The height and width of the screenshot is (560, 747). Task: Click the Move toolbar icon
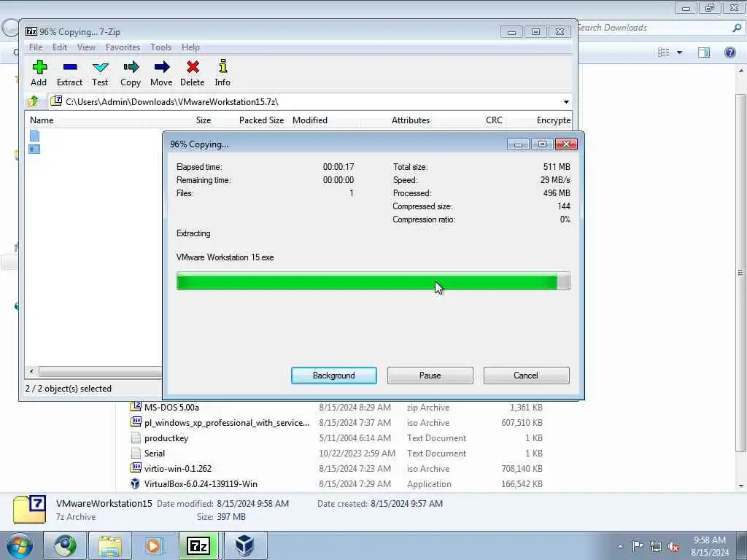[161, 67]
